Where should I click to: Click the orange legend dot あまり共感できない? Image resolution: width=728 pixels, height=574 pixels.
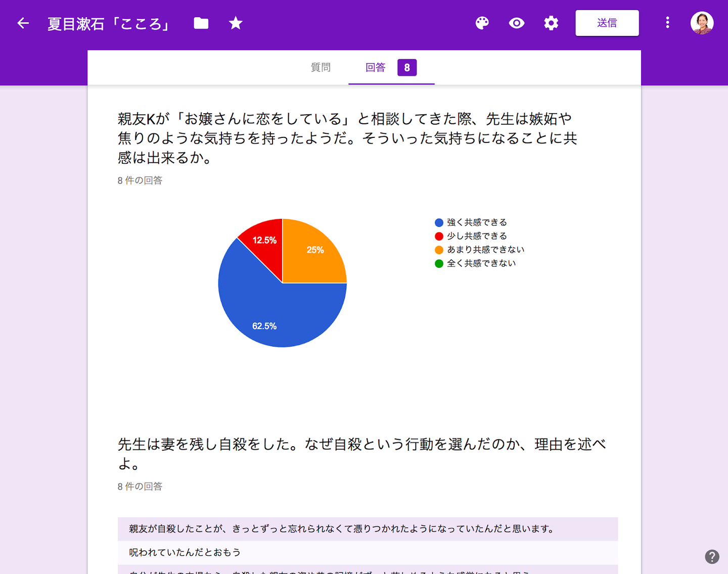click(439, 250)
